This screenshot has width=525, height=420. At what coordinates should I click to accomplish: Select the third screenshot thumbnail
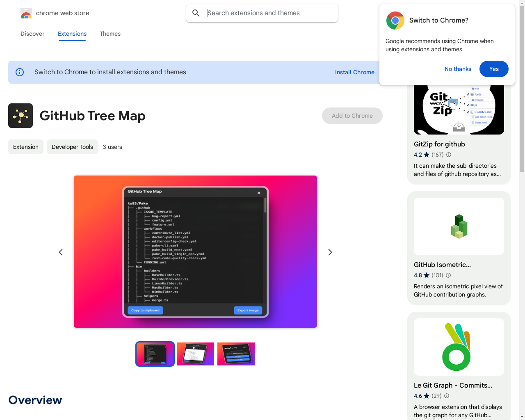(x=236, y=354)
